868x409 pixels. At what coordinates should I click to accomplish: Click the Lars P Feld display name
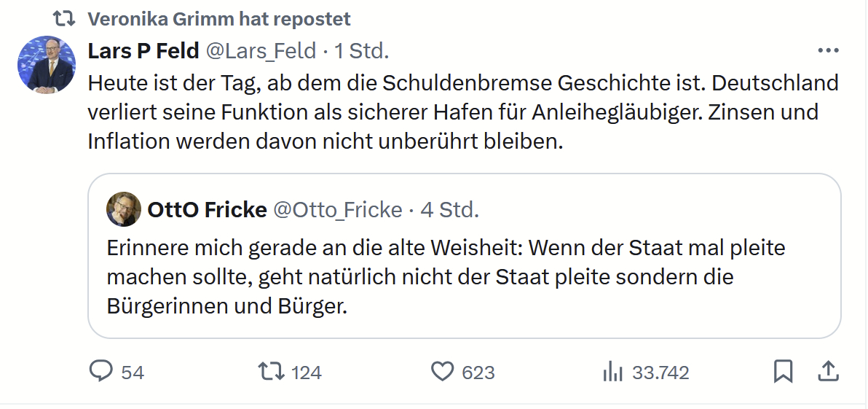click(143, 51)
